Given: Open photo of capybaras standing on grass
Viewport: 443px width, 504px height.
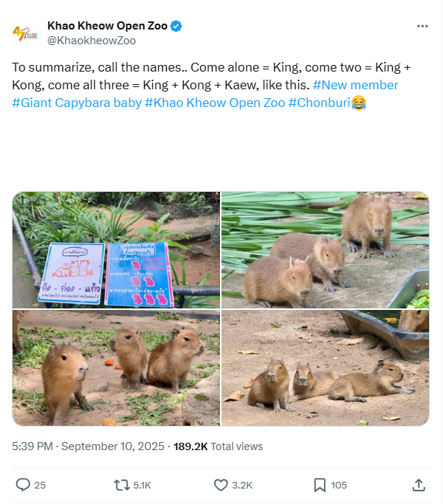Looking at the screenshot, I should 116,367.
